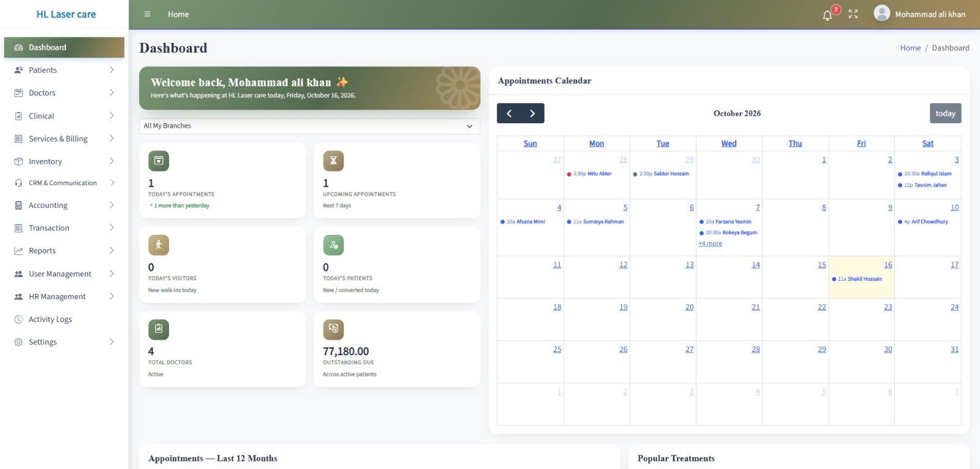Expand the Clinical menu chevron
This screenshot has width=980, height=469.
click(x=111, y=116)
